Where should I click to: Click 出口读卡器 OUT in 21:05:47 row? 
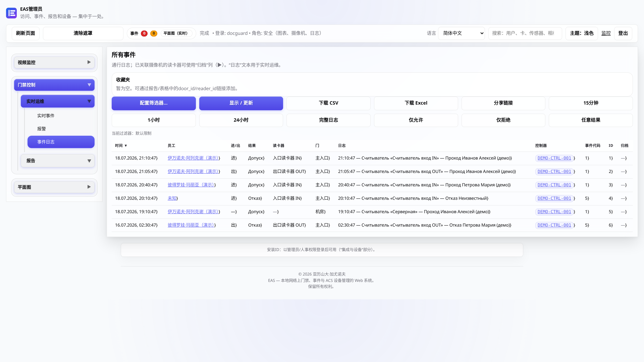[289, 172]
